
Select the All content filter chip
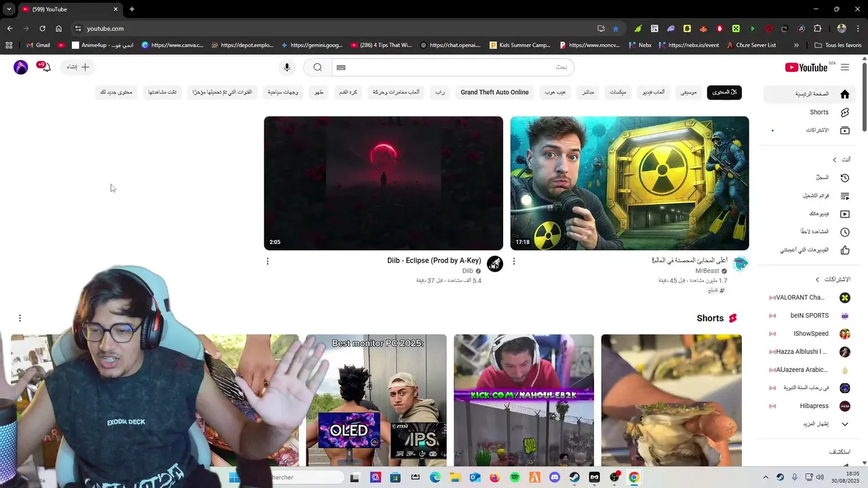click(x=724, y=92)
